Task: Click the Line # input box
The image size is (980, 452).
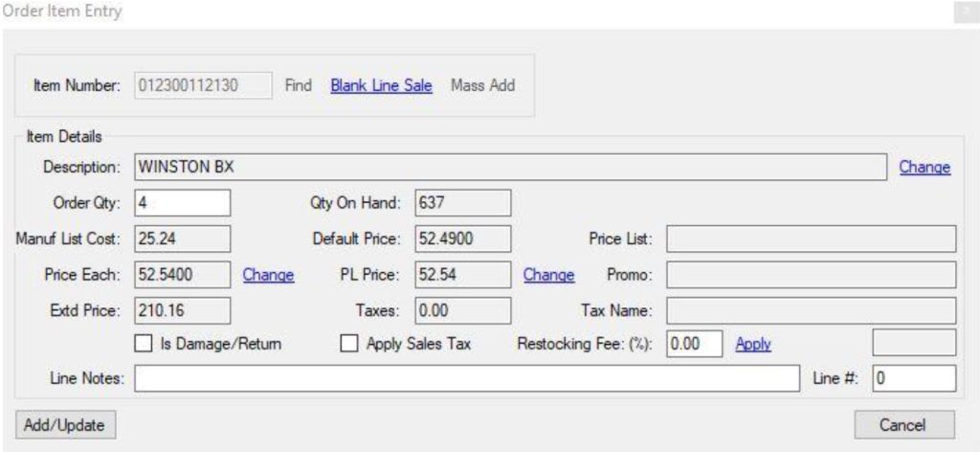Action: click(914, 378)
